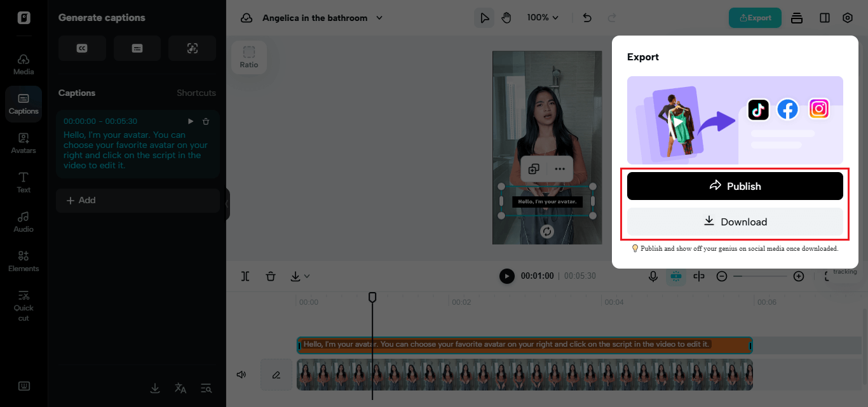Zoom in the timeline with plus
Screen dimensions: 868x407
tap(799, 276)
